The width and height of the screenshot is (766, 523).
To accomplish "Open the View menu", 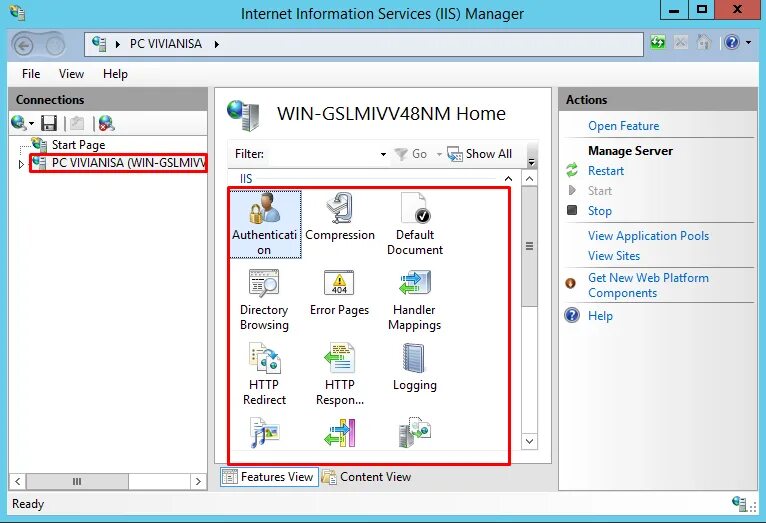I will [71, 74].
